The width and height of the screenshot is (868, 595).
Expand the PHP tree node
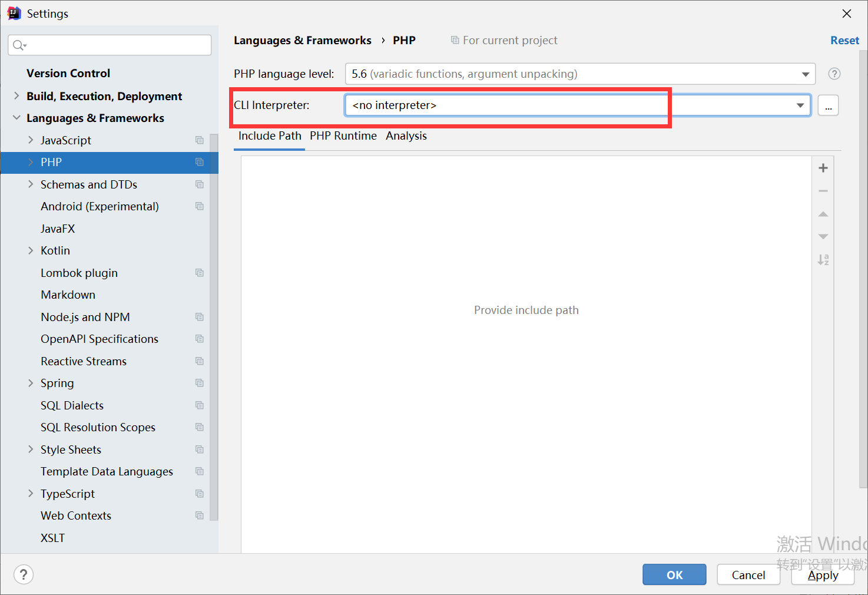(31, 162)
